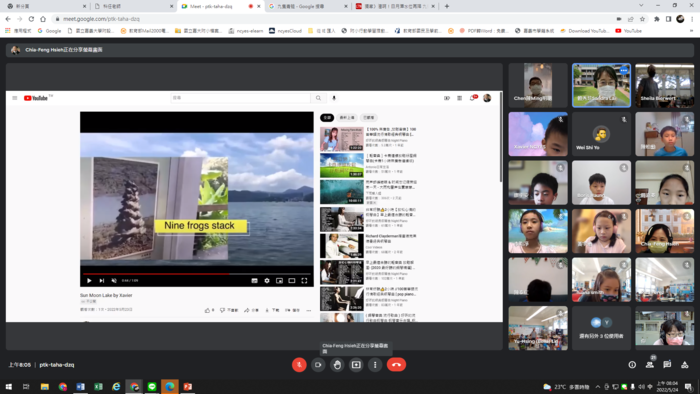Switch to the 科任老師 tab
Screen dimensions: 700x394
coord(133,6)
